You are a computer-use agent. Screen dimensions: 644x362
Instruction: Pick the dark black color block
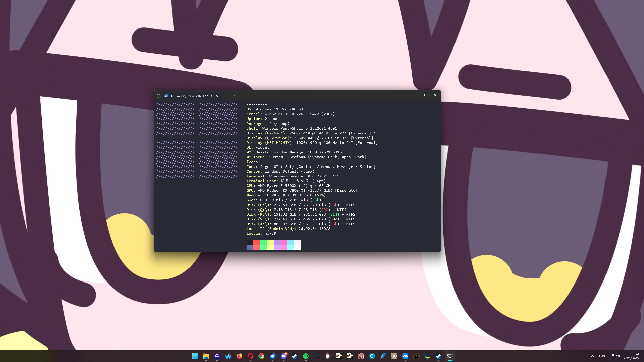[x=250, y=243]
